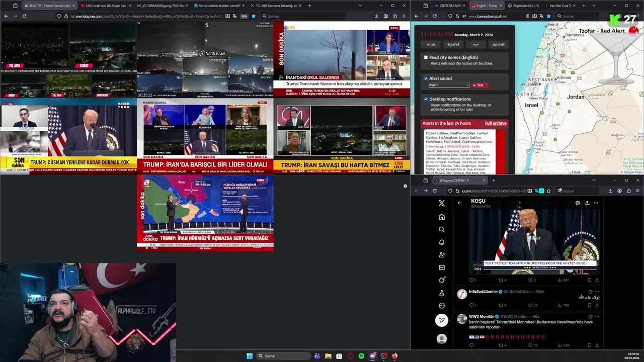Switch language to Hebrew עברית
The height and width of the screenshot is (362, 644).
coord(431,44)
